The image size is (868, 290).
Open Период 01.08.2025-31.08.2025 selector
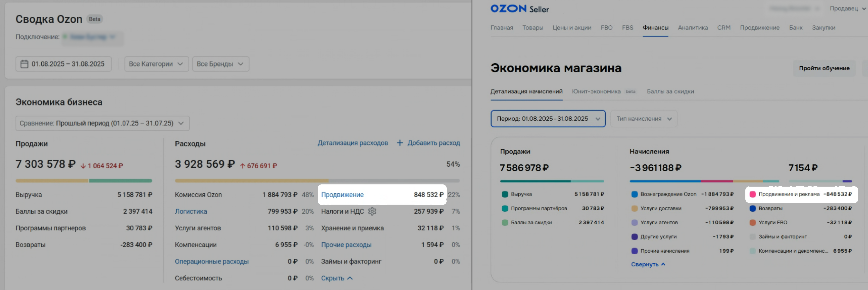click(x=548, y=118)
